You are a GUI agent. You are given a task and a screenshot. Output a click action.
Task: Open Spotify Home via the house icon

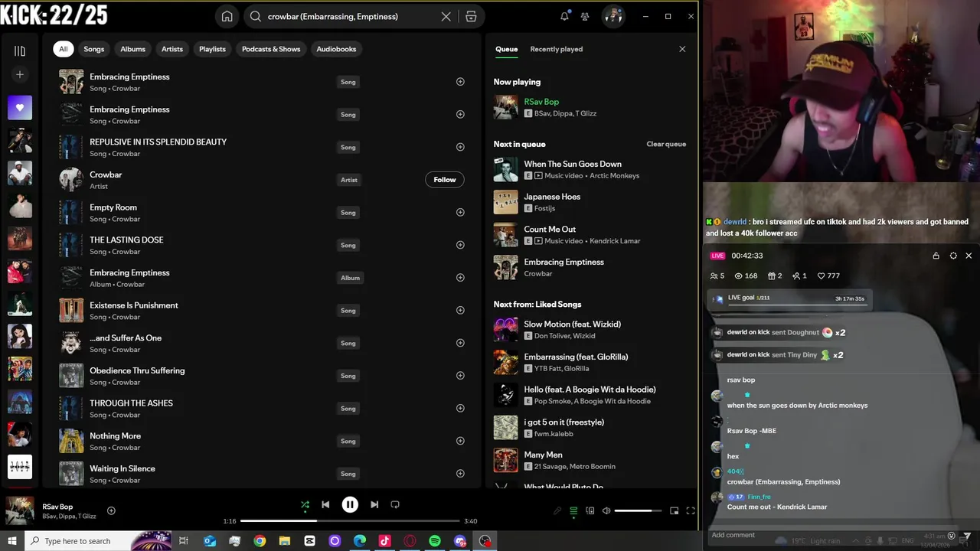tap(227, 16)
